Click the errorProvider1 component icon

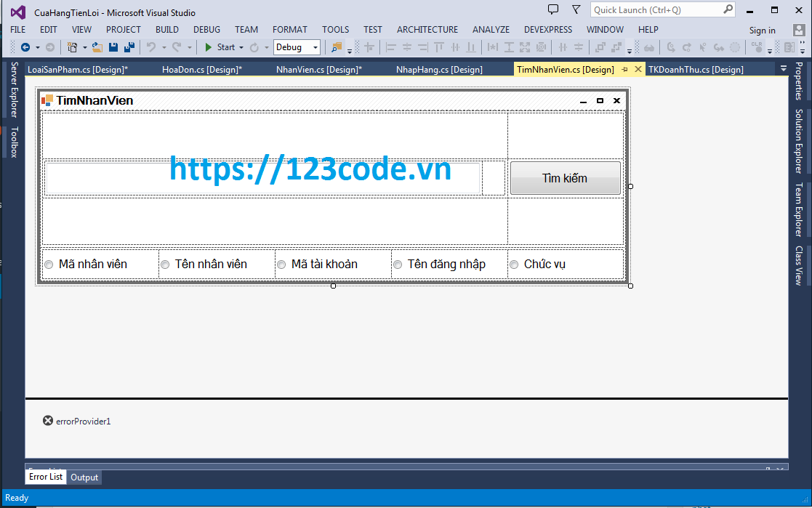(x=47, y=420)
